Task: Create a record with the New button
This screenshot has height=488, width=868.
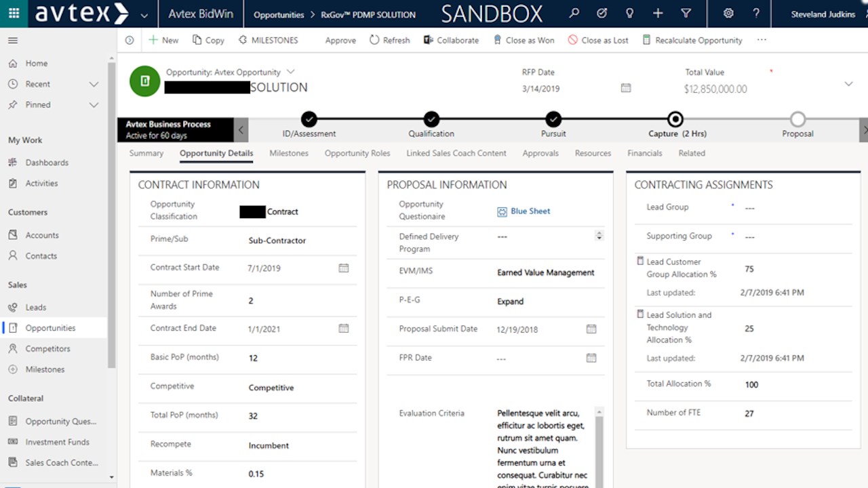Action: (163, 40)
